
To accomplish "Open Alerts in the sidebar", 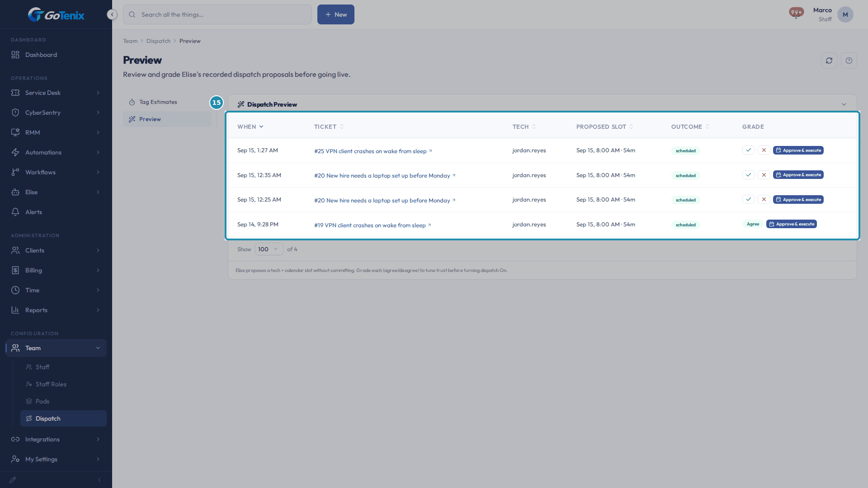I will click(x=56, y=212).
